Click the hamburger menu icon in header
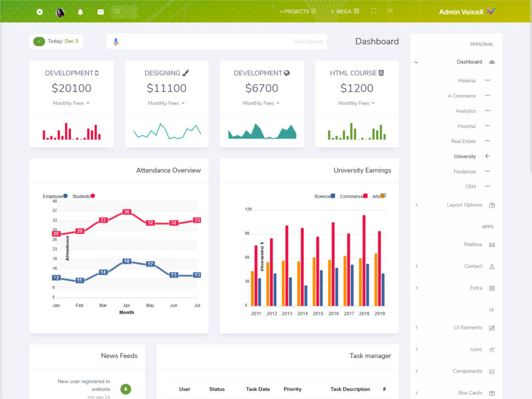This screenshot has width=532, height=399. point(390,11)
